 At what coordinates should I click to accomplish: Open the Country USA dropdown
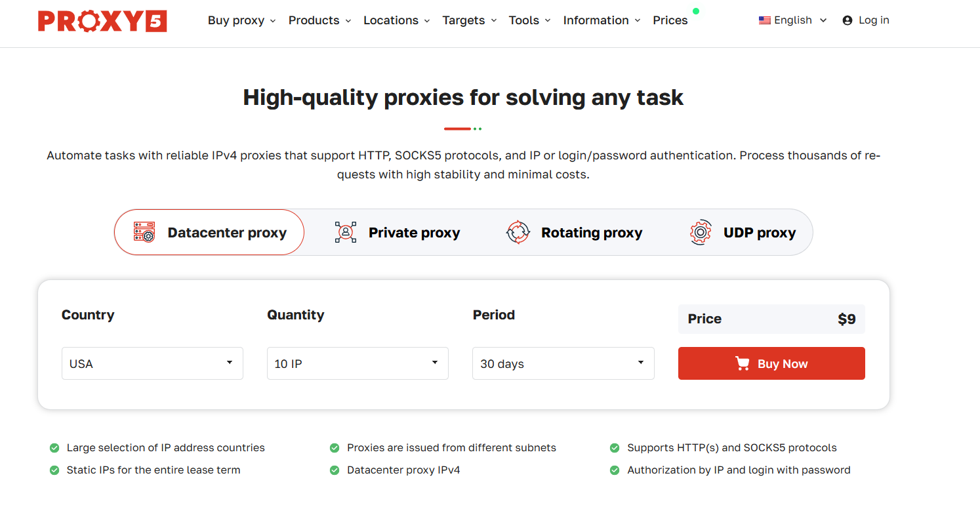point(152,363)
